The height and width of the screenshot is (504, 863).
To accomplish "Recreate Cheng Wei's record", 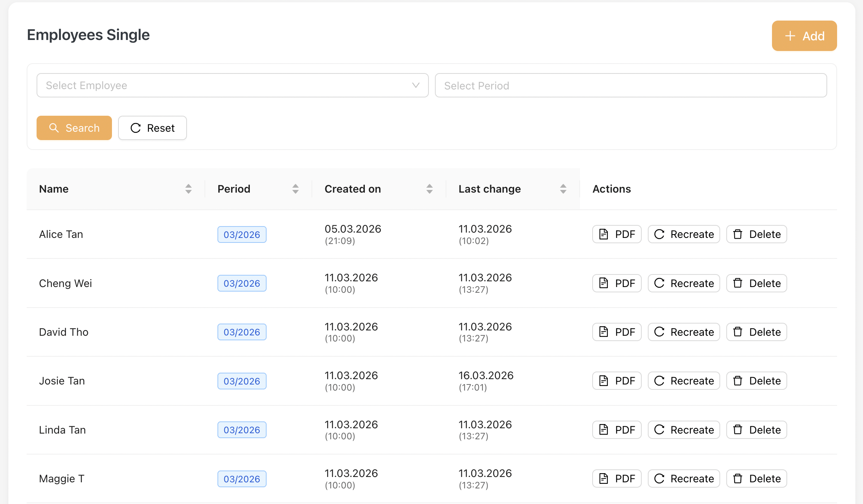I will click(684, 283).
